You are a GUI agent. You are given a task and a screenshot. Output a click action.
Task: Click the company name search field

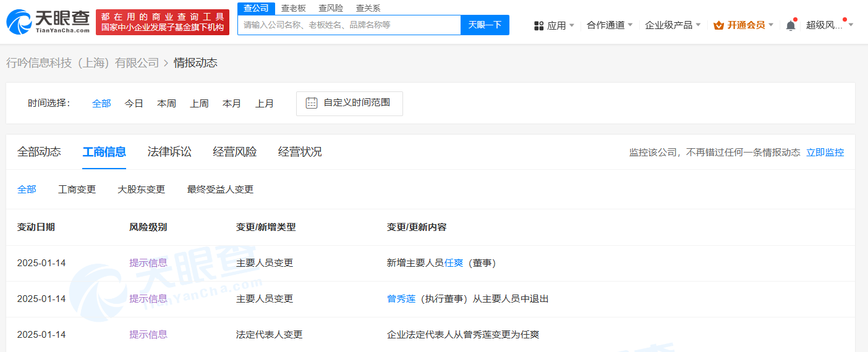(x=349, y=25)
